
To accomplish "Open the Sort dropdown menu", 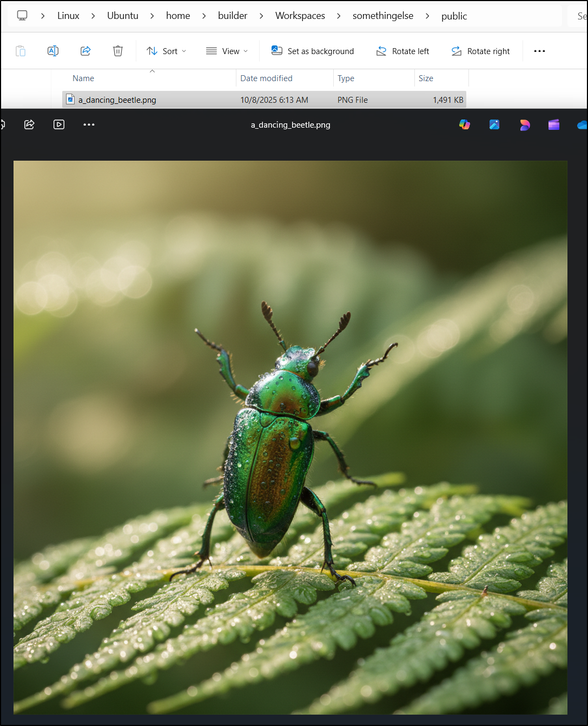I will point(167,51).
